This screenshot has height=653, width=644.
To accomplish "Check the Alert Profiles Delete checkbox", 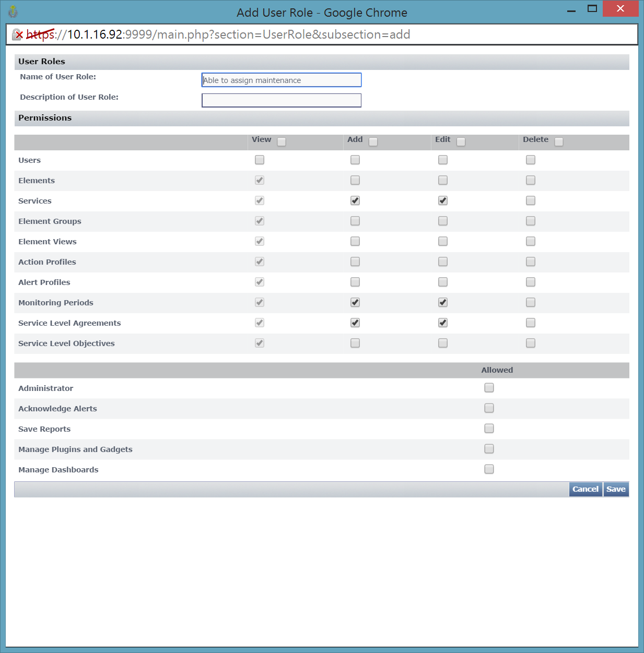I will pos(531,282).
